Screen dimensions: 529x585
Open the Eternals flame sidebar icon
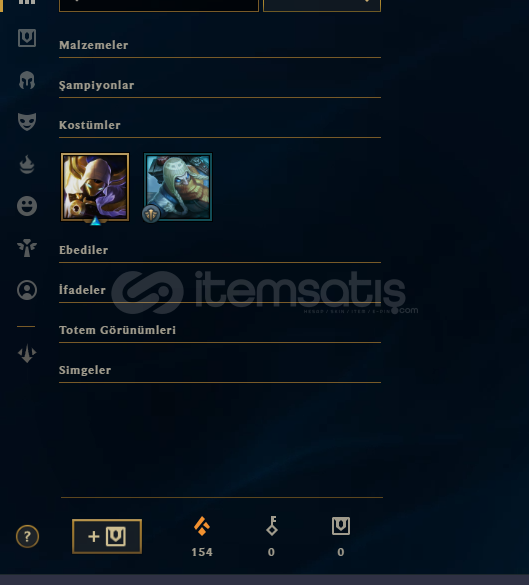(x=27, y=165)
